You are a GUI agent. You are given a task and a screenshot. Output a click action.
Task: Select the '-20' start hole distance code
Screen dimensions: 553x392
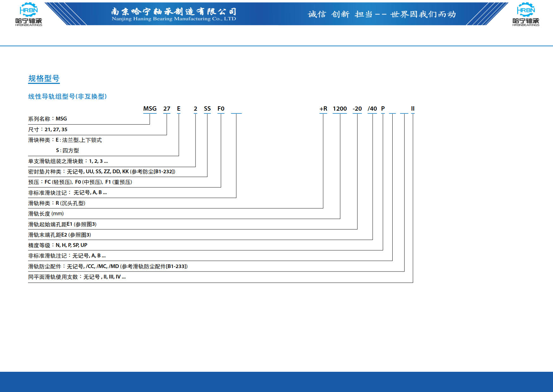click(x=357, y=109)
